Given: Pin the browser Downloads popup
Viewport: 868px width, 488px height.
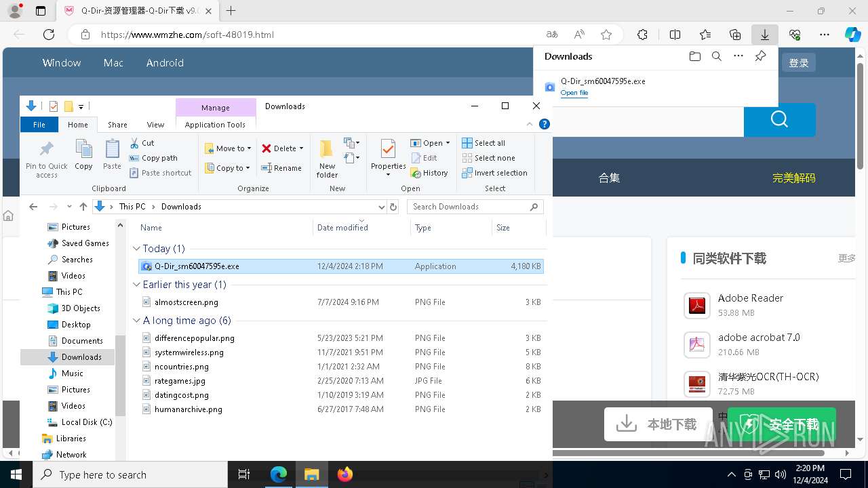Looking at the screenshot, I should pyautogui.click(x=760, y=56).
